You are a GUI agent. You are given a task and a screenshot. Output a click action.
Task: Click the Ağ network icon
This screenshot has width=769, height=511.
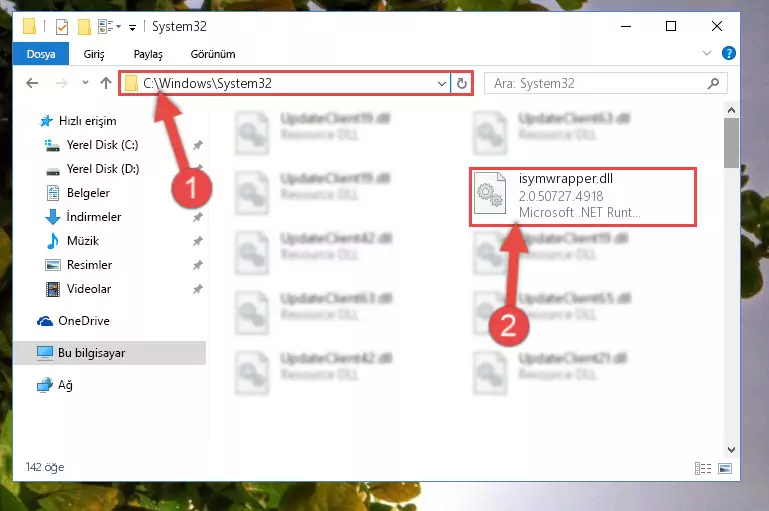point(45,385)
